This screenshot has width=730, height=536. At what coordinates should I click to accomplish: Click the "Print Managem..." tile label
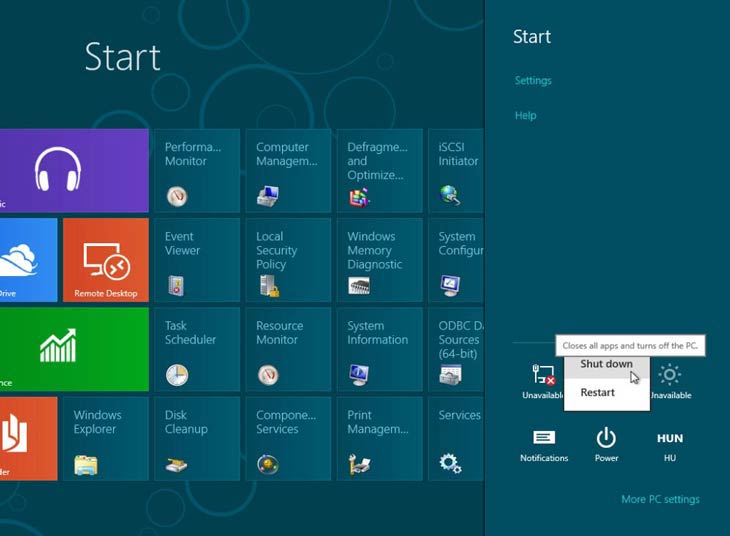378,422
